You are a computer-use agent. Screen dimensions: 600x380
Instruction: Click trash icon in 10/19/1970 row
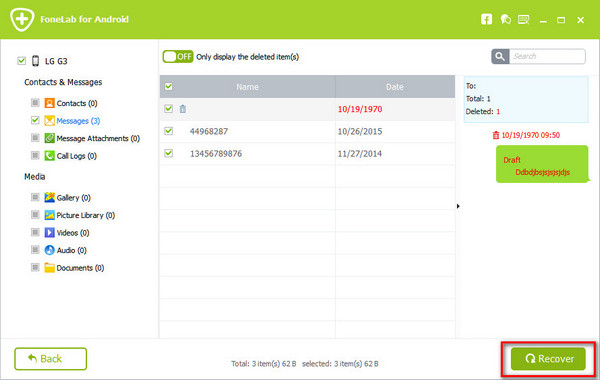(183, 109)
